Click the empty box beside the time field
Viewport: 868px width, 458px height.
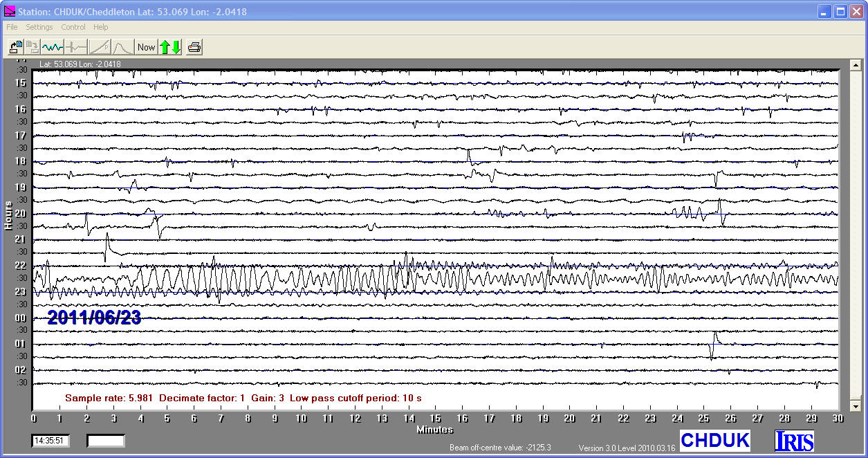[106, 440]
